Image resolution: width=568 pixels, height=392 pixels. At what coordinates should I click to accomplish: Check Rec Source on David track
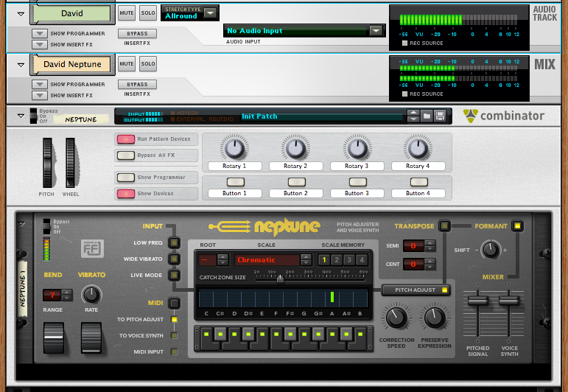404,43
